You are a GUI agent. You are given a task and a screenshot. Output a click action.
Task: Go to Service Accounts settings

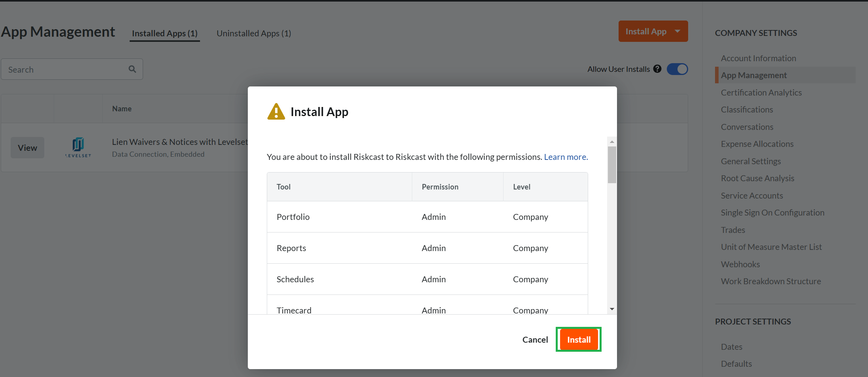point(751,195)
